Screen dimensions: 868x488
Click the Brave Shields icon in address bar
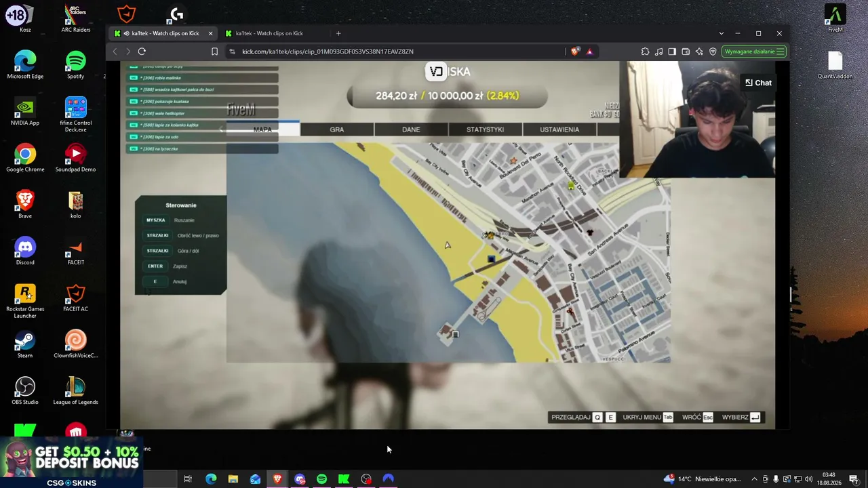click(575, 52)
